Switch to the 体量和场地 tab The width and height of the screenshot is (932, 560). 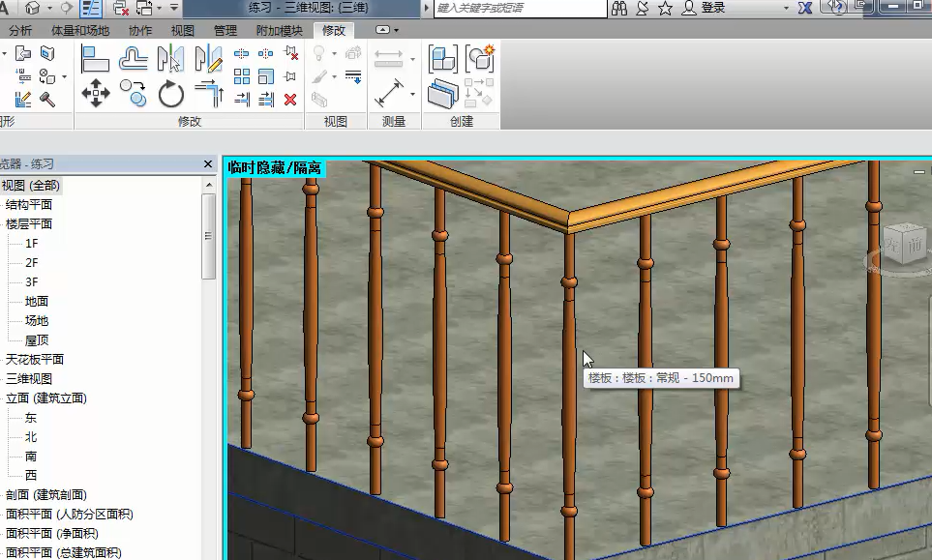pyautogui.click(x=80, y=31)
